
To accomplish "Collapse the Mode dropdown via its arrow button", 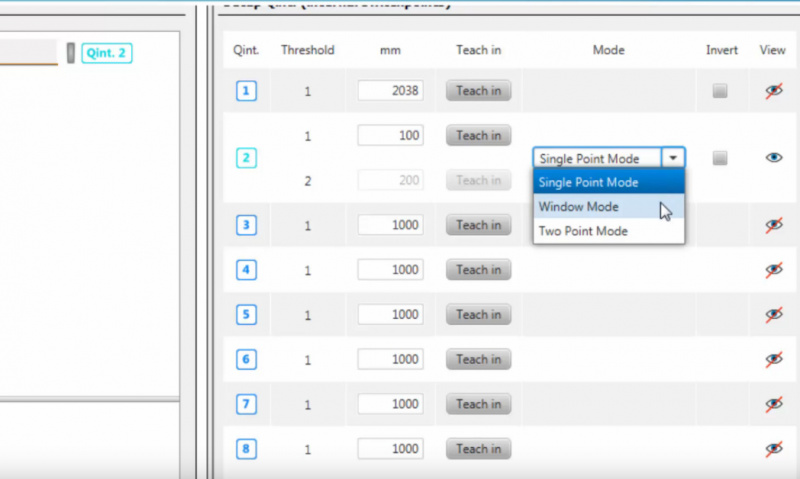I will coord(674,158).
